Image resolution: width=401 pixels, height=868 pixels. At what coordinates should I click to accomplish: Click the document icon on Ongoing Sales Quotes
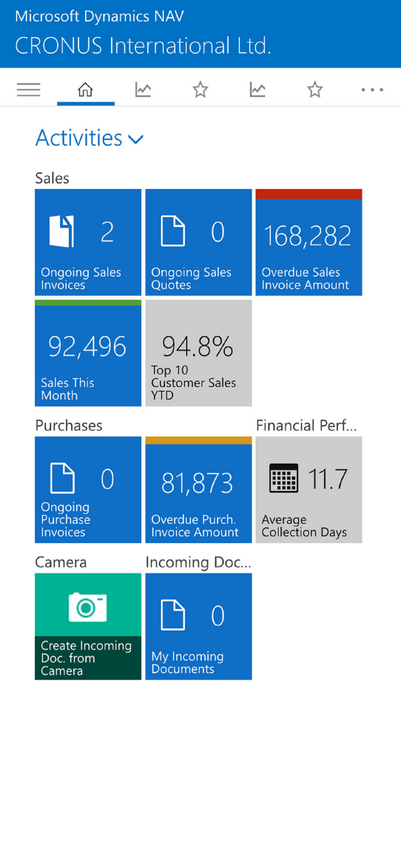[173, 231]
